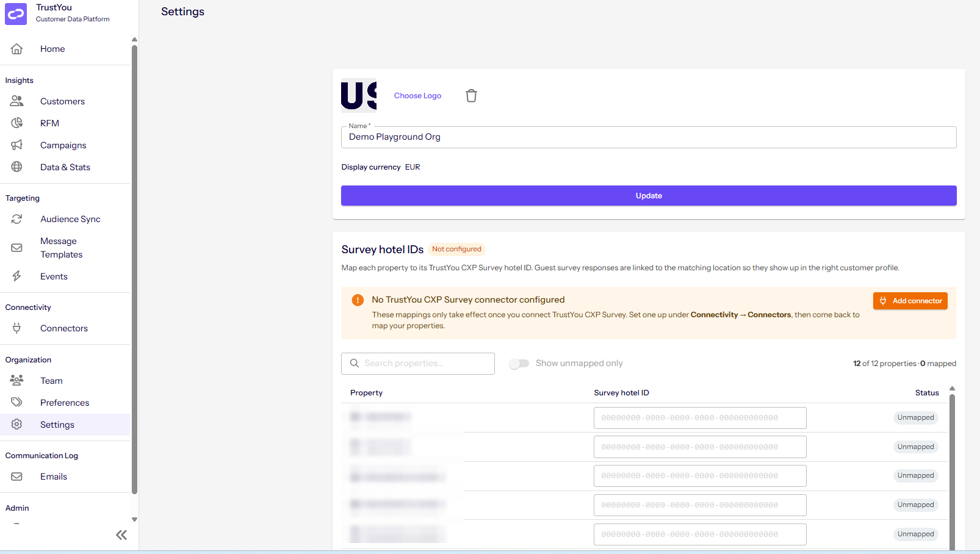Click the Property column header
The height and width of the screenshot is (554, 980).
click(366, 393)
